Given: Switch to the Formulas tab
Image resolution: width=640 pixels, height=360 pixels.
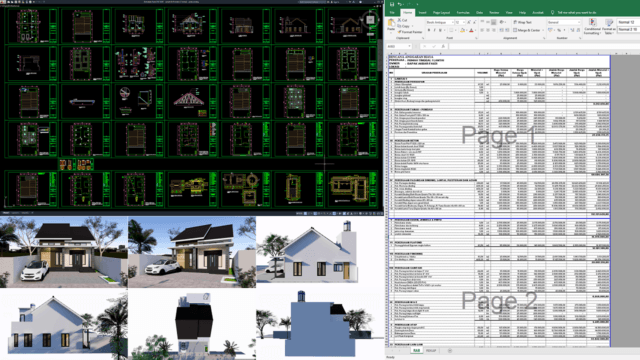Looking at the screenshot, I should 463,13.
